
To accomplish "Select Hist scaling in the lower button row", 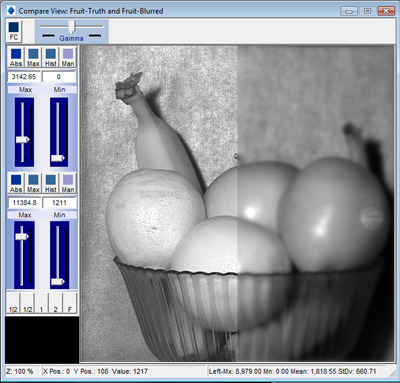I will [51, 183].
